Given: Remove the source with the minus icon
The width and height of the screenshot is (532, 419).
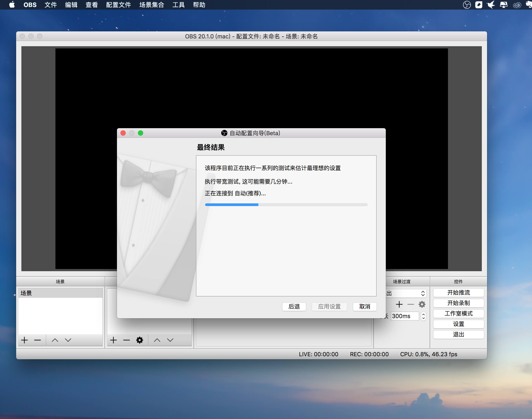Looking at the screenshot, I should [x=126, y=340].
